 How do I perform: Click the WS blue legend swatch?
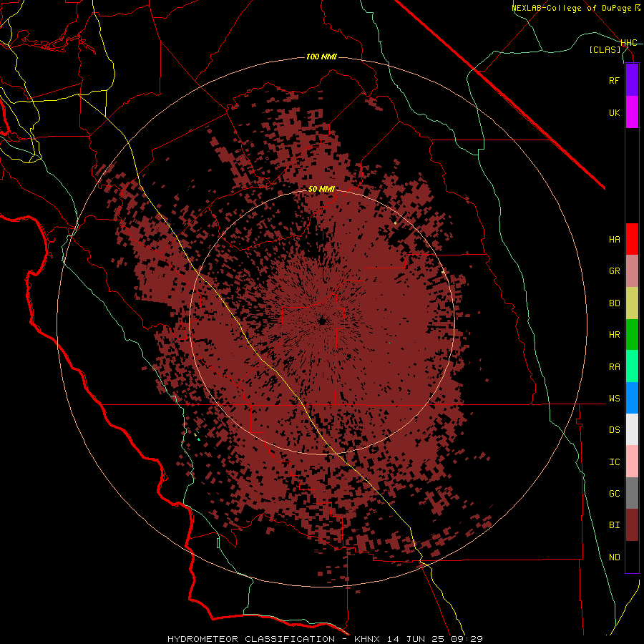tap(632, 398)
